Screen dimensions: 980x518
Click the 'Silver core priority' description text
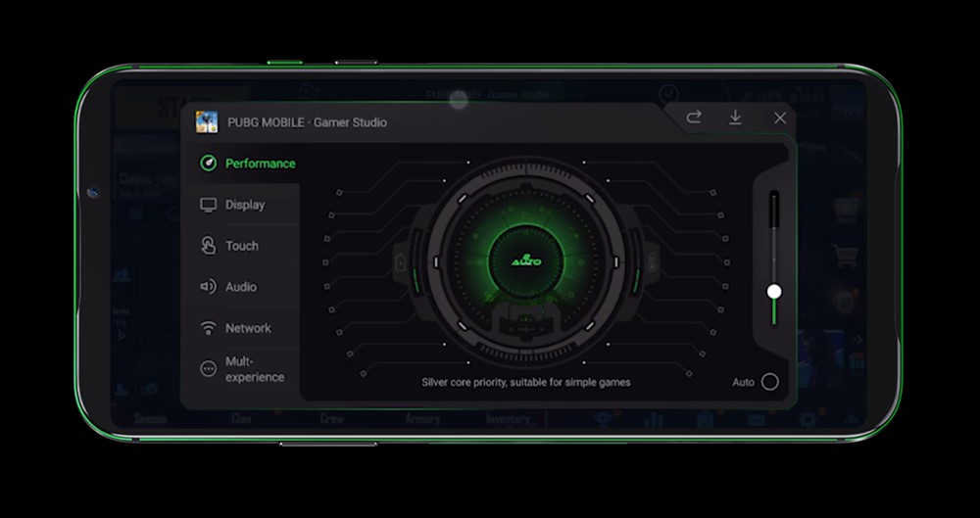tap(525, 382)
